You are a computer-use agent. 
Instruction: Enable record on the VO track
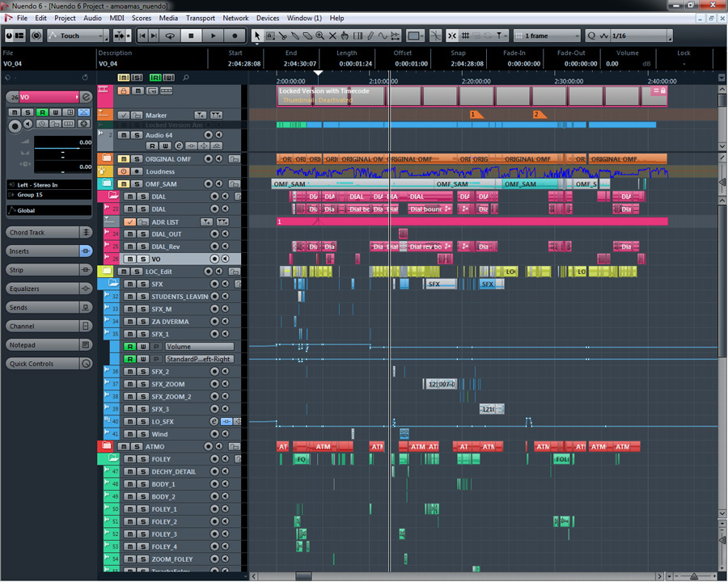(214, 259)
